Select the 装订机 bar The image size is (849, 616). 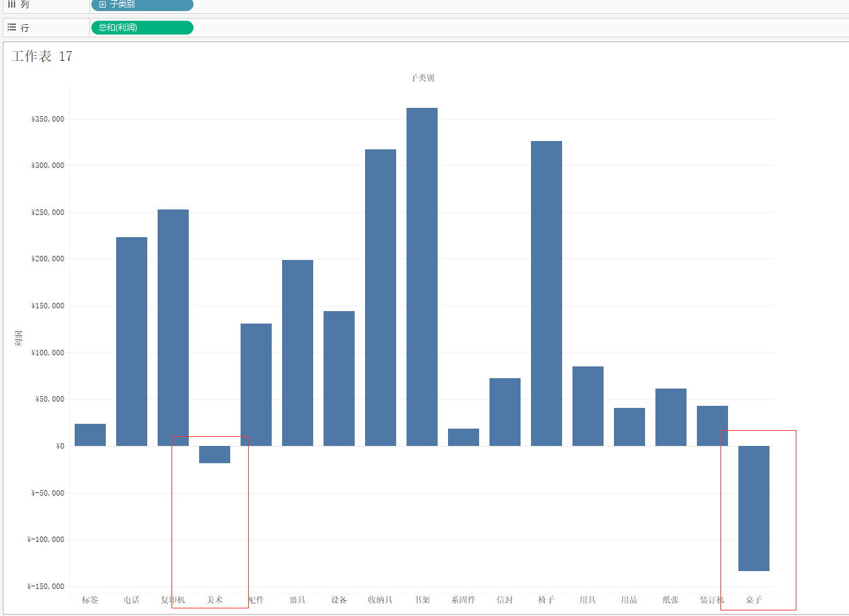(712, 426)
